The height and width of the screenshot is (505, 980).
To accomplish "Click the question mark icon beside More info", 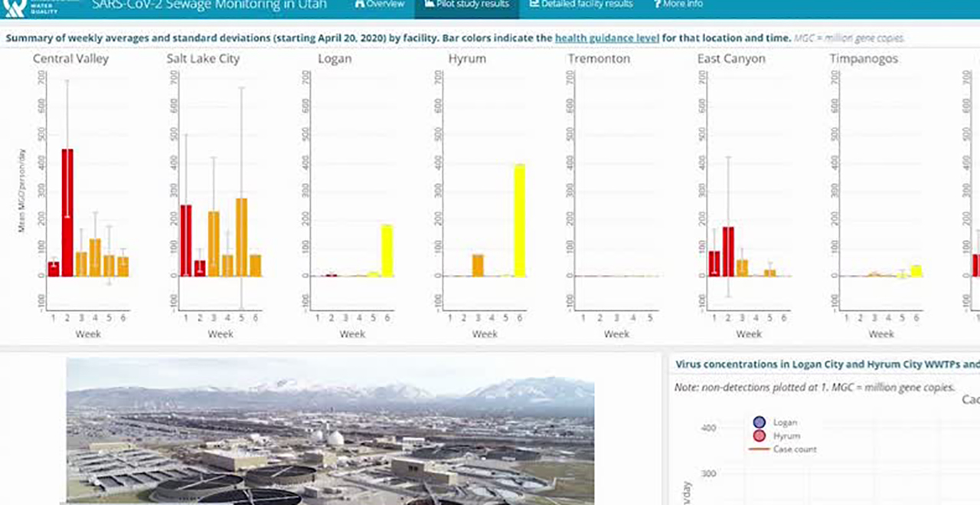I will (657, 5).
